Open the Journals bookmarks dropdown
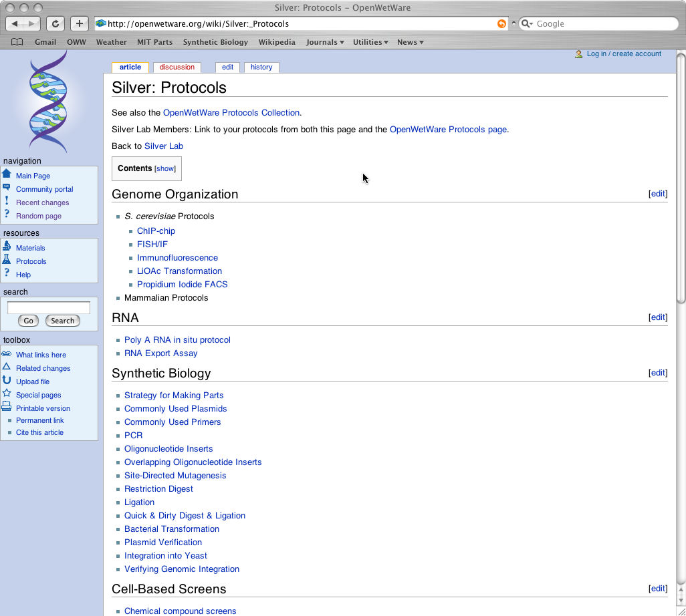Screen dimensions: 686x616 (x=325, y=42)
